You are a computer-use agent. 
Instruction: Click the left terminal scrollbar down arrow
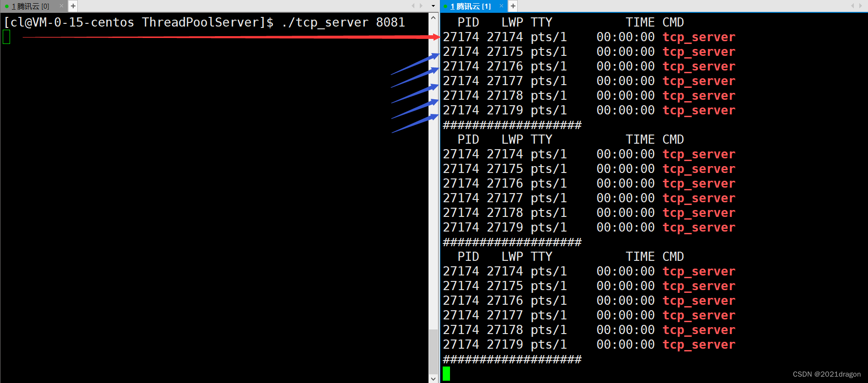(x=433, y=378)
